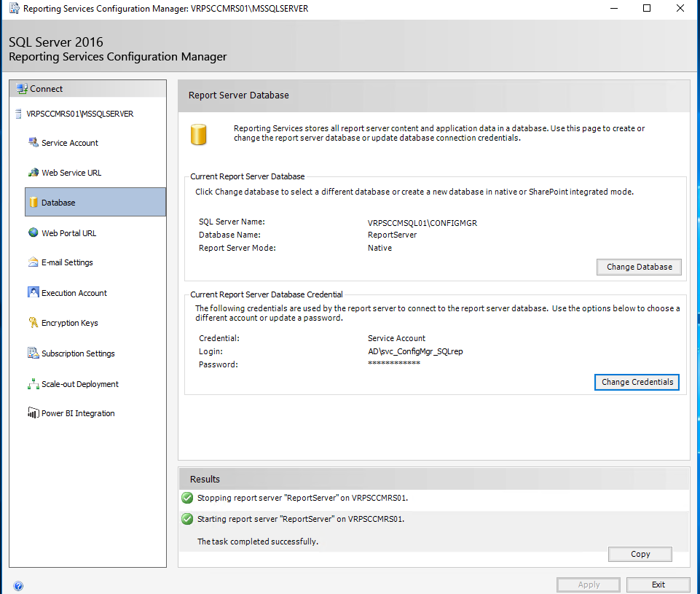
Task: Click the Report Server Database heading
Action: point(238,95)
